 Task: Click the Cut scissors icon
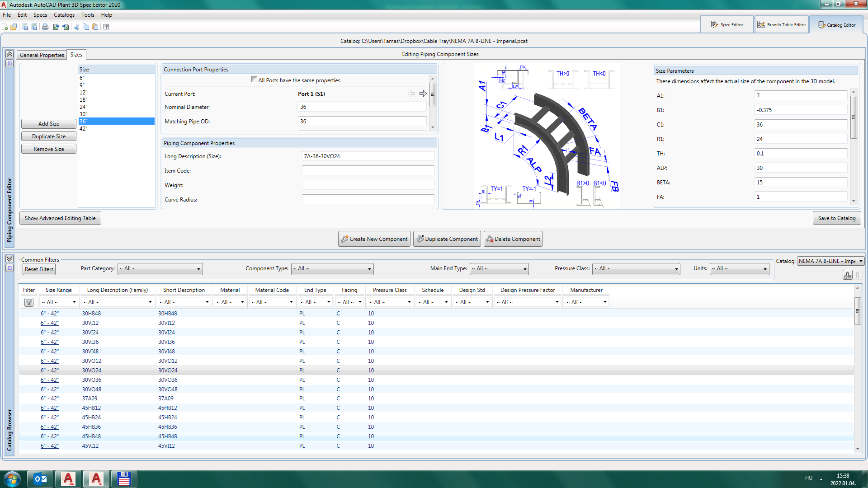pos(76,27)
